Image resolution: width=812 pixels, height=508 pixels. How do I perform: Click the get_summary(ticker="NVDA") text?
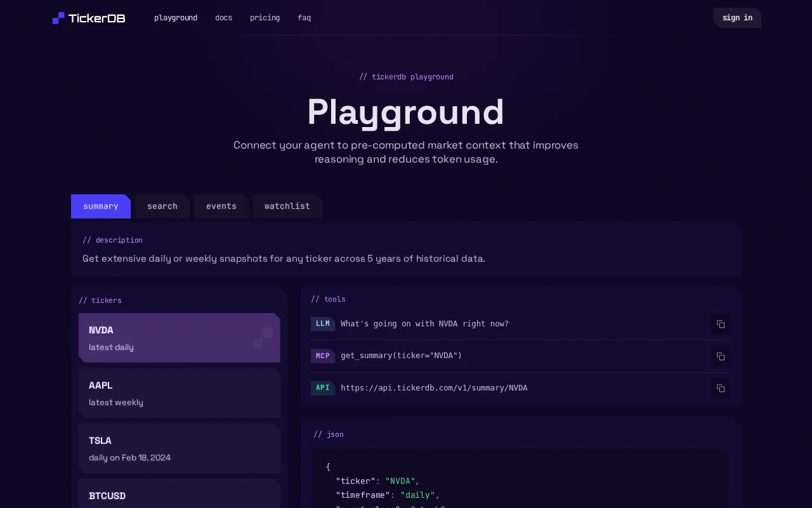pos(401,356)
